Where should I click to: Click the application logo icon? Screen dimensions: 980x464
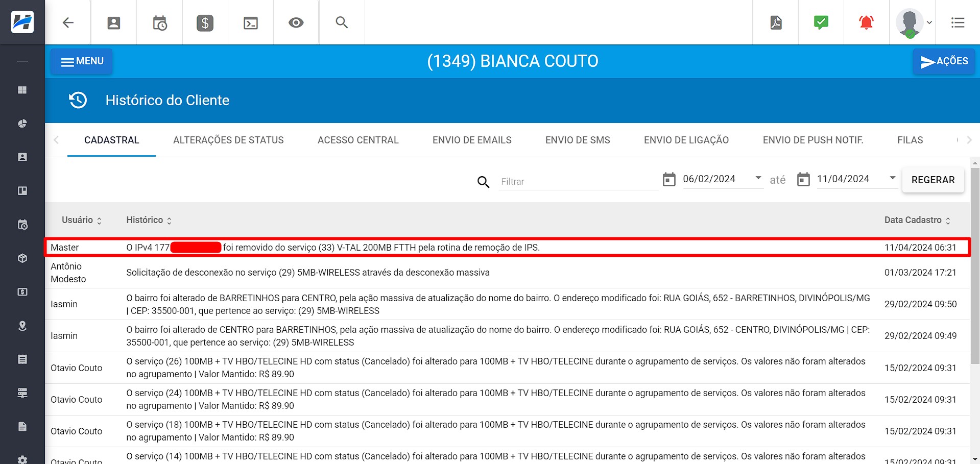22,22
